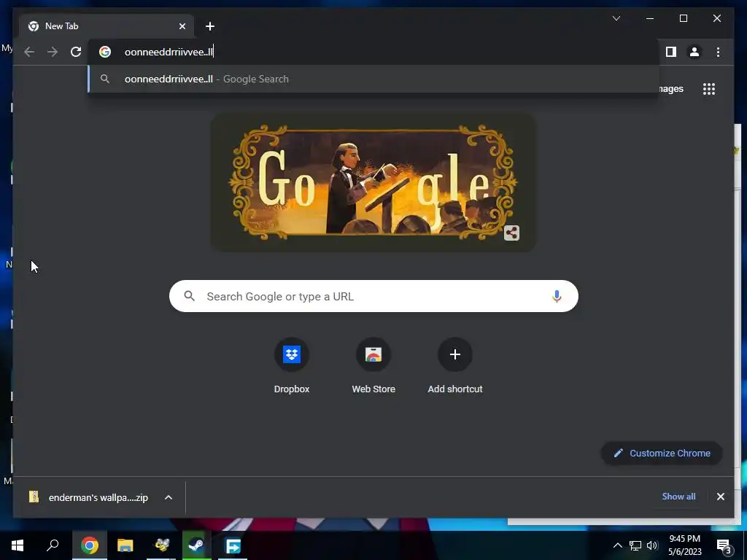Image resolution: width=747 pixels, height=560 pixels.
Task: Select the New Tab tab
Action: point(107,26)
